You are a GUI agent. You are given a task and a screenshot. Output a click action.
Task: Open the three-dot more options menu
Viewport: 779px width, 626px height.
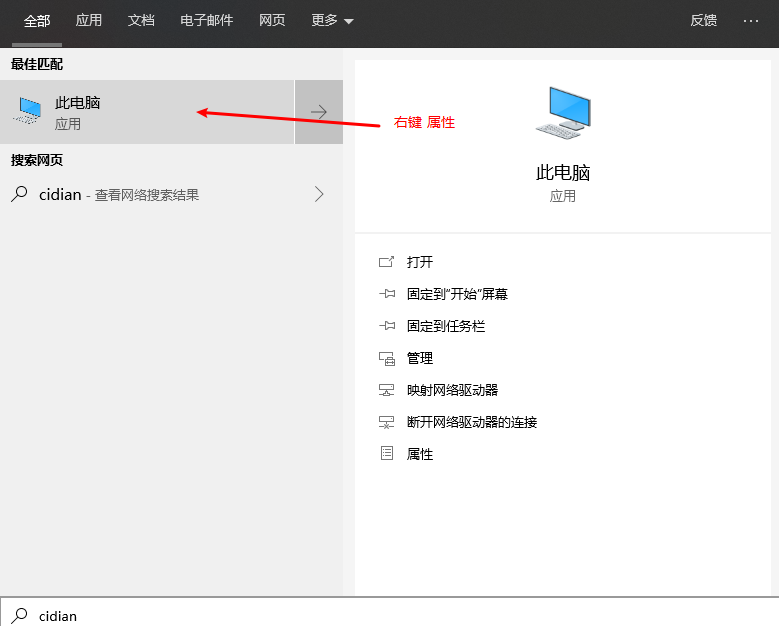click(751, 20)
